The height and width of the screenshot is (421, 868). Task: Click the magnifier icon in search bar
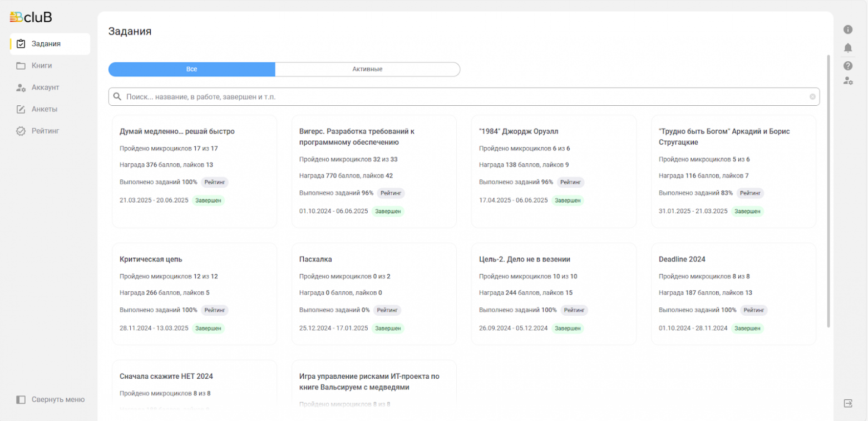[117, 97]
